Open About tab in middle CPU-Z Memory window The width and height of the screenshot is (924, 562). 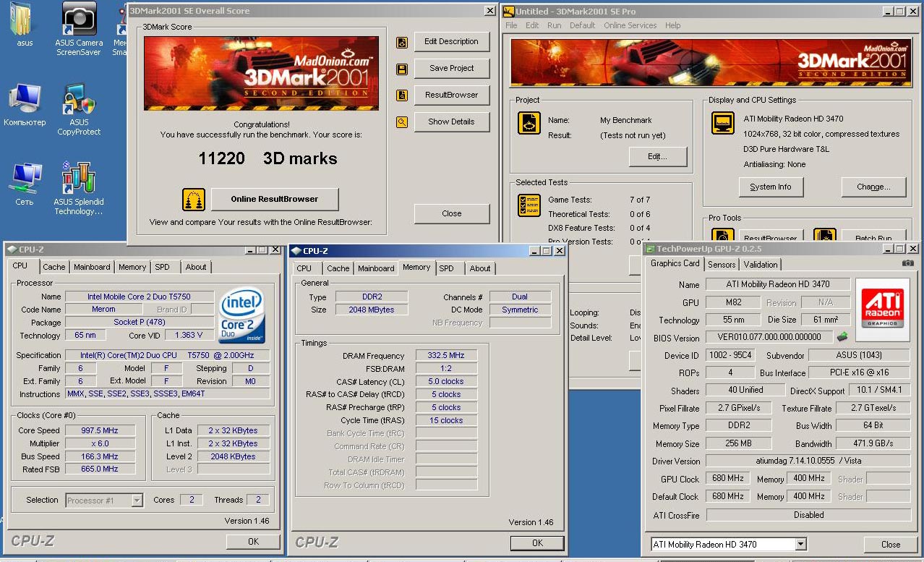[480, 268]
